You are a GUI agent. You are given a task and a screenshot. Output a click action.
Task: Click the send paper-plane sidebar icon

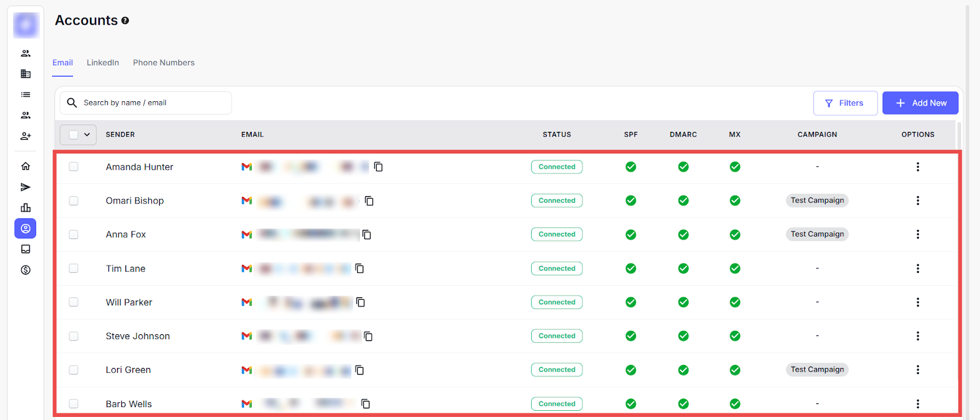26,187
